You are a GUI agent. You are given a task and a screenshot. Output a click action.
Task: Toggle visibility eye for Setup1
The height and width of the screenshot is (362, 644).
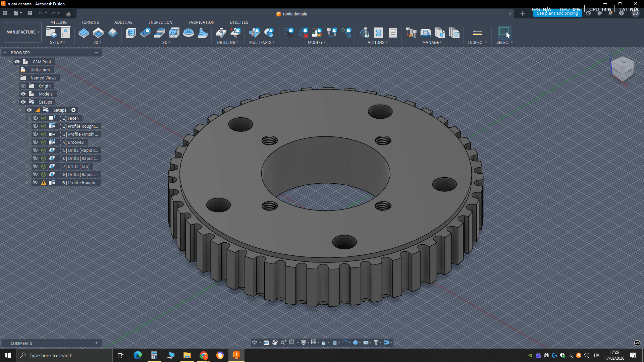coord(29,110)
